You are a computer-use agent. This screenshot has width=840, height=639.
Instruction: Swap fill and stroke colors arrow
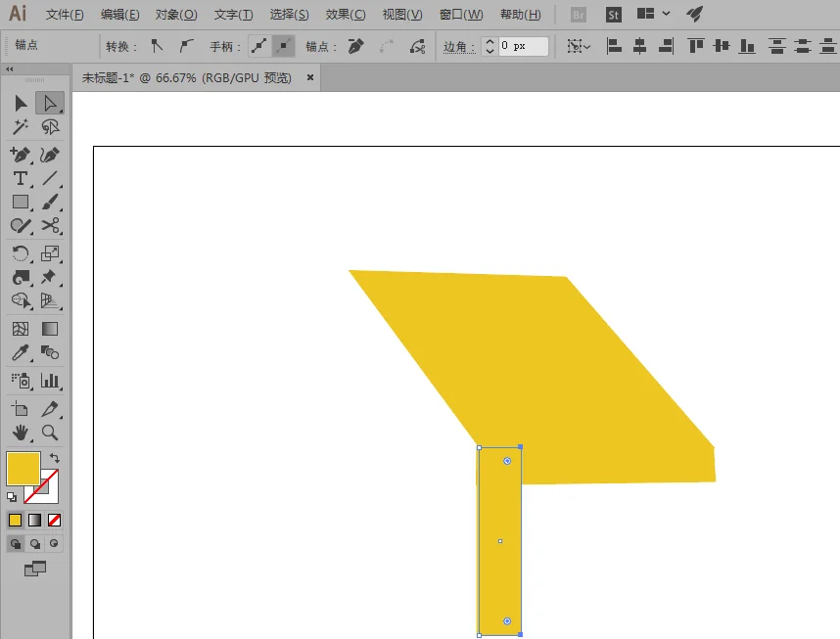pyautogui.click(x=55, y=458)
